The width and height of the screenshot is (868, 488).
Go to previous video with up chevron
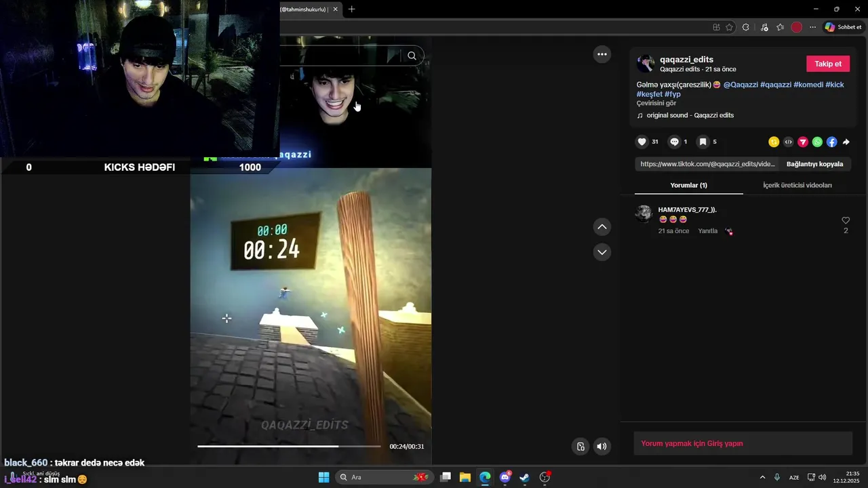[x=602, y=227]
